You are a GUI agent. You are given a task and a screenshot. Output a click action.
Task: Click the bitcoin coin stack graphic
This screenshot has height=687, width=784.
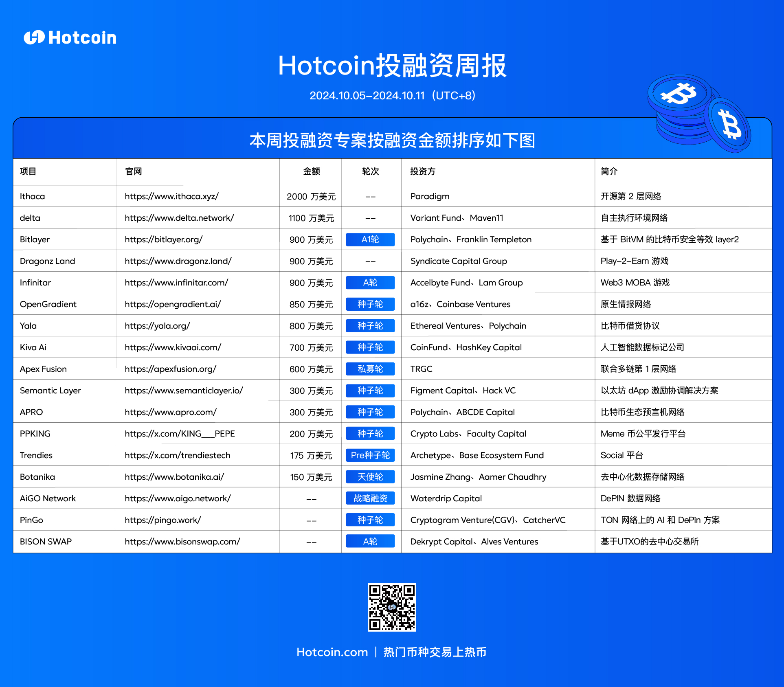[x=699, y=113]
